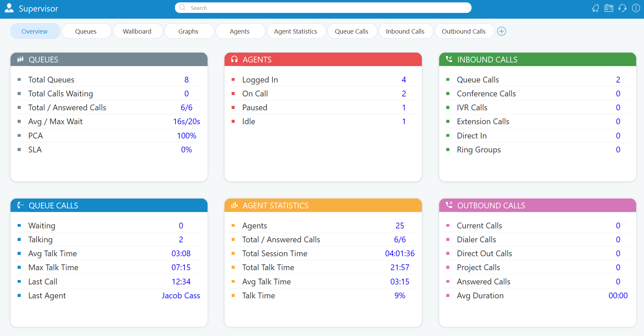Click the Current Calls label
This screenshot has height=336, width=644.
480,226
